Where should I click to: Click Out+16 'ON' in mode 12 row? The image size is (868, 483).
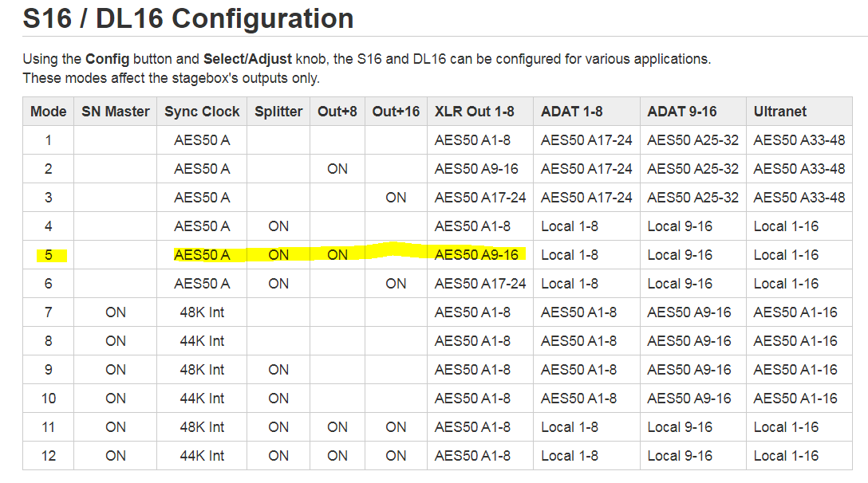[396, 456]
